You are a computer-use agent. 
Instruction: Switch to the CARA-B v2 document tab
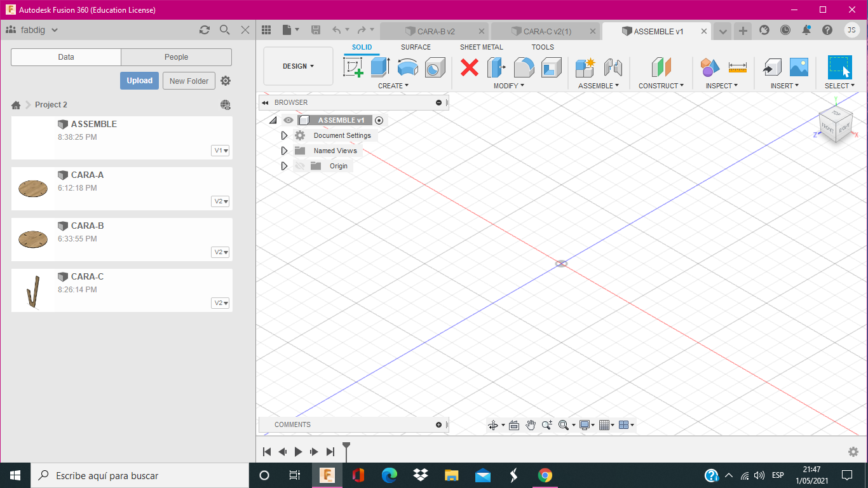(435, 31)
